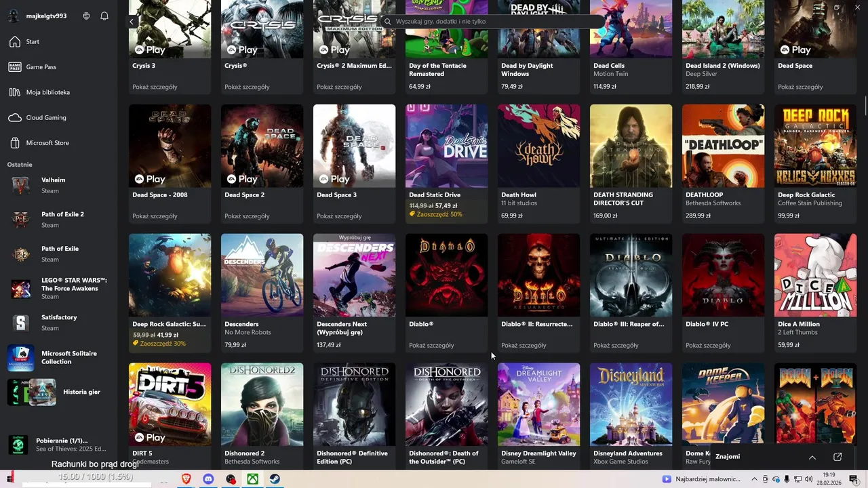868x488 pixels.
Task: Launch Valheim from the recent list
Action: pos(58,185)
